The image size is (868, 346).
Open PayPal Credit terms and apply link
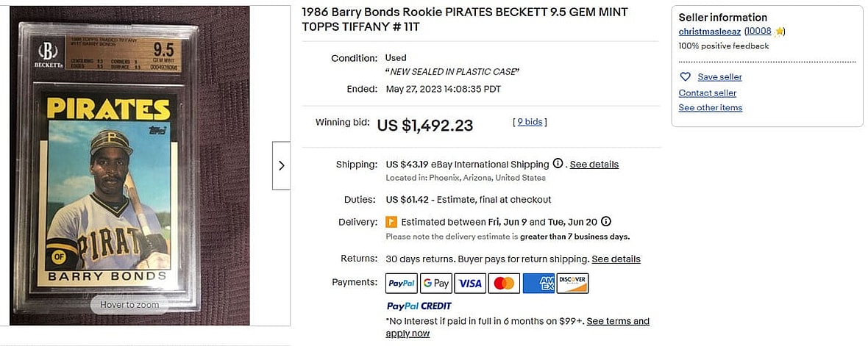click(617, 321)
